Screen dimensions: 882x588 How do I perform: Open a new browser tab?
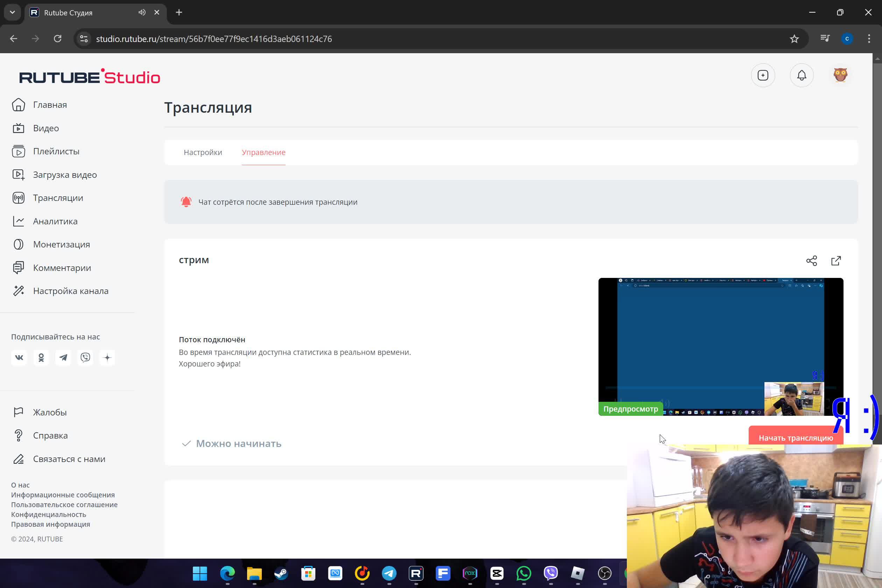click(x=179, y=12)
